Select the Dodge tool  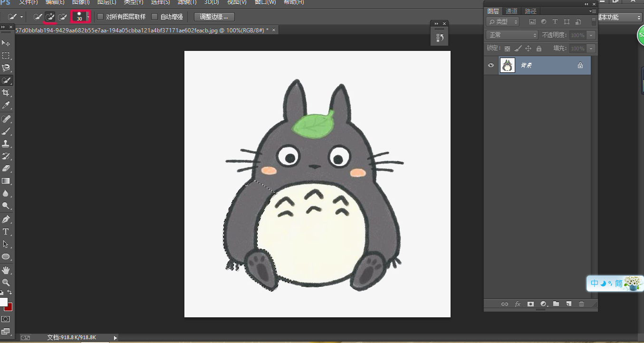pos(6,206)
